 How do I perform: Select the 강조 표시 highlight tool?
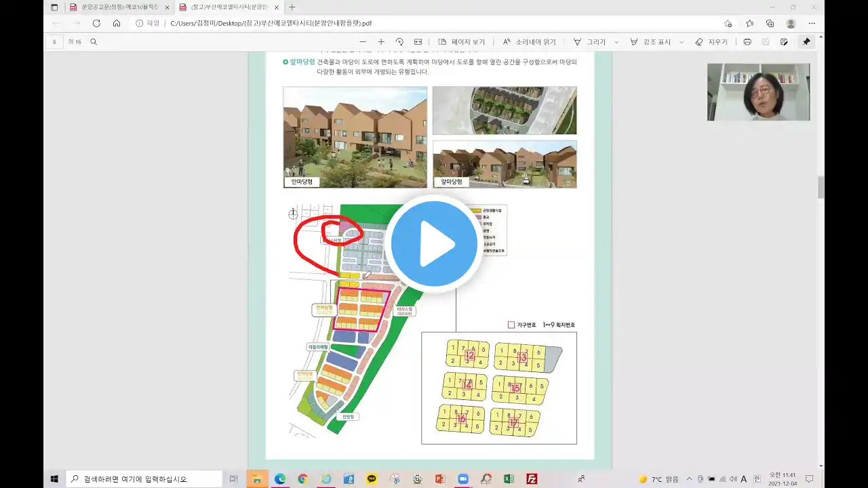point(650,42)
